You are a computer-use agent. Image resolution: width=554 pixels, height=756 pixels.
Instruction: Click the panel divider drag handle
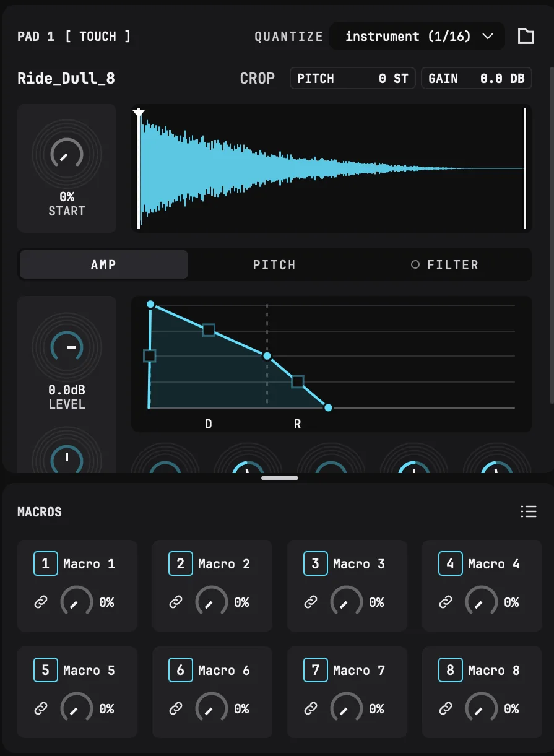280,478
